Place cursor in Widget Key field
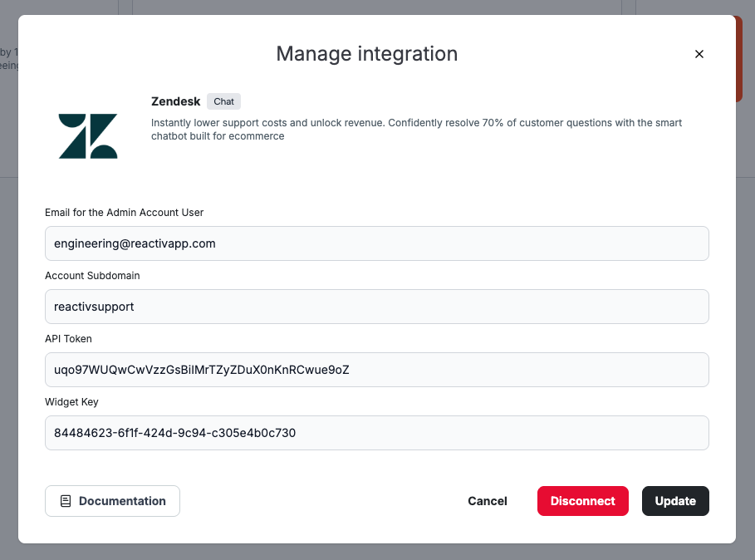The height and width of the screenshot is (560, 755). click(376, 433)
